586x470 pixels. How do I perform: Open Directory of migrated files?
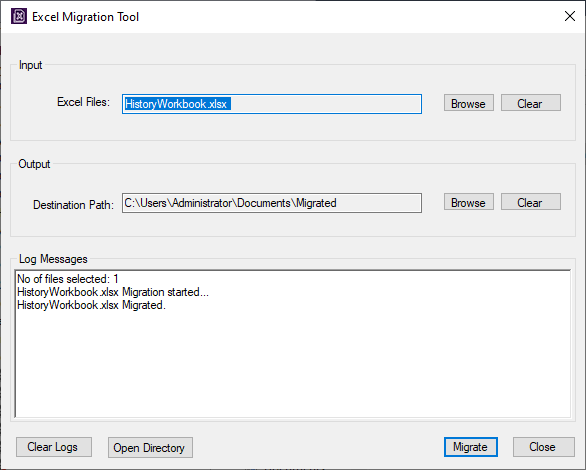pyautogui.click(x=150, y=448)
